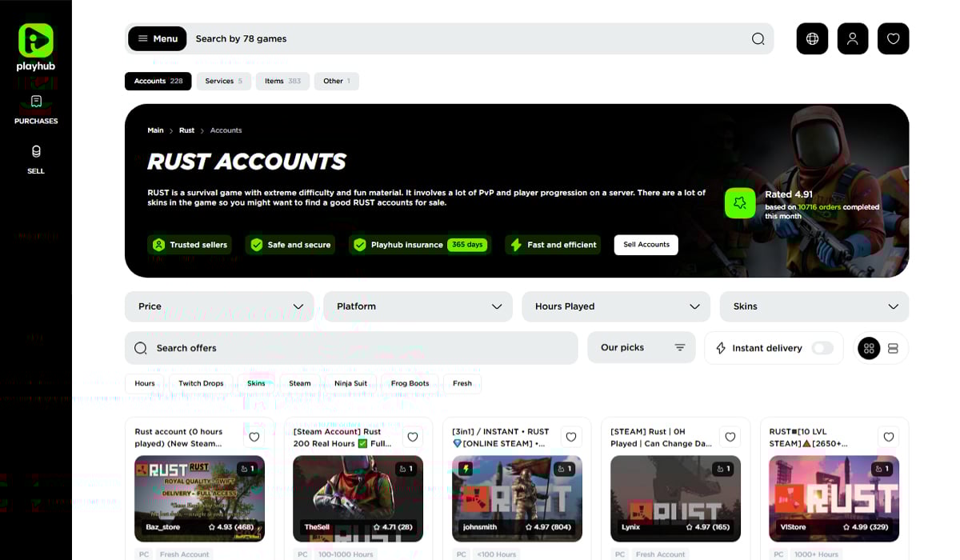
Task: Click the search magnifier icon in search bar
Action: click(x=757, y=38)
